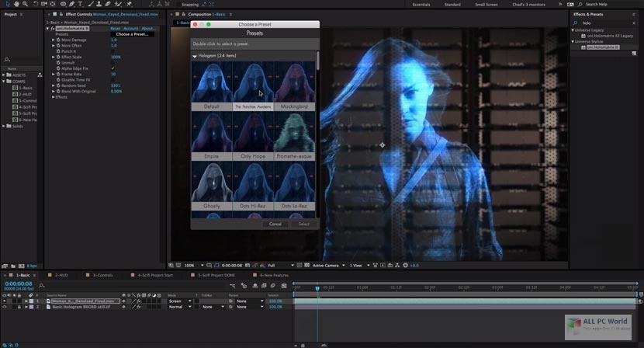Viewport: 644px width, 348px height.
Task: Click the Mockingbird preset thumbnail
Action: tap(294, 82)
